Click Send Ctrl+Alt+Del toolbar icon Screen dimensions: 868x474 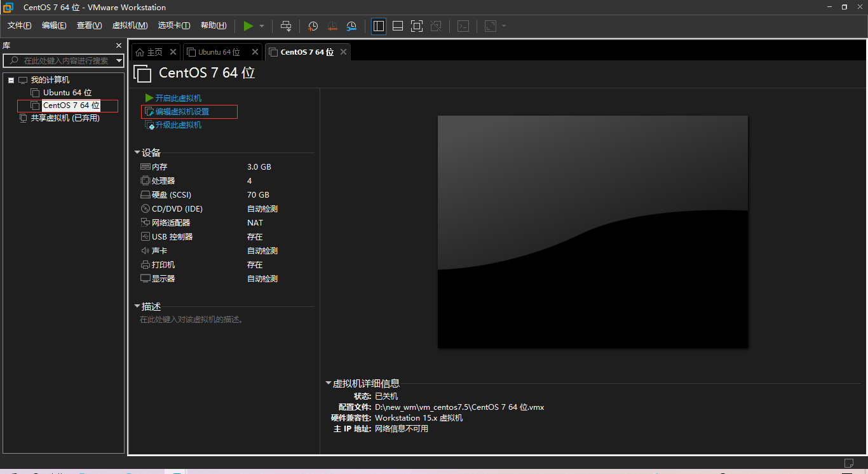point(286,26)
